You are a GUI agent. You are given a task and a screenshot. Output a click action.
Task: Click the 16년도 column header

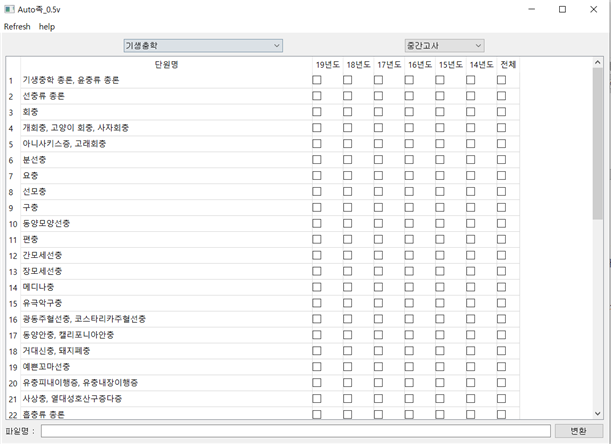420,65
